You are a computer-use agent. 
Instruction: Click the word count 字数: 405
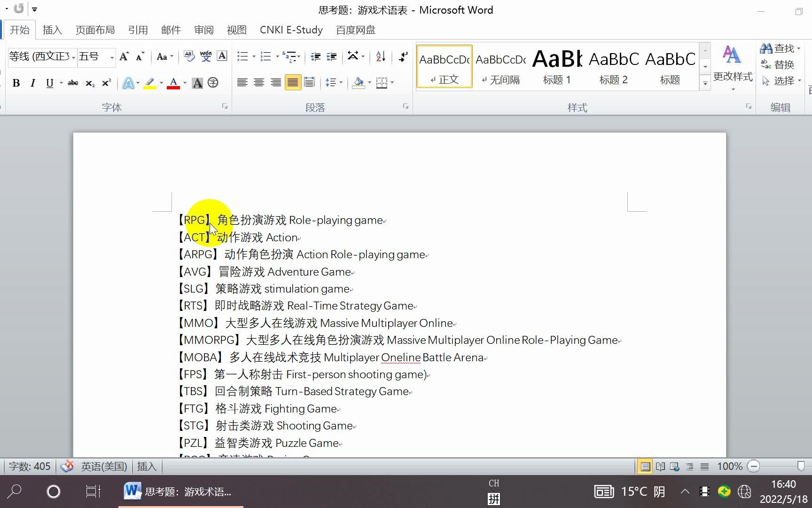point(30,466)
